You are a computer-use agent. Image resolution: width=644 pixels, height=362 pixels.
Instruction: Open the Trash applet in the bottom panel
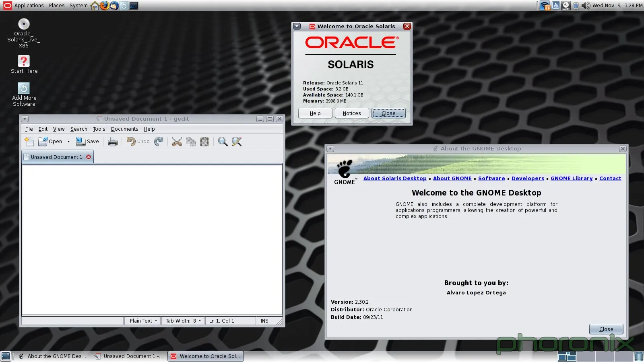tap(639, 356)
